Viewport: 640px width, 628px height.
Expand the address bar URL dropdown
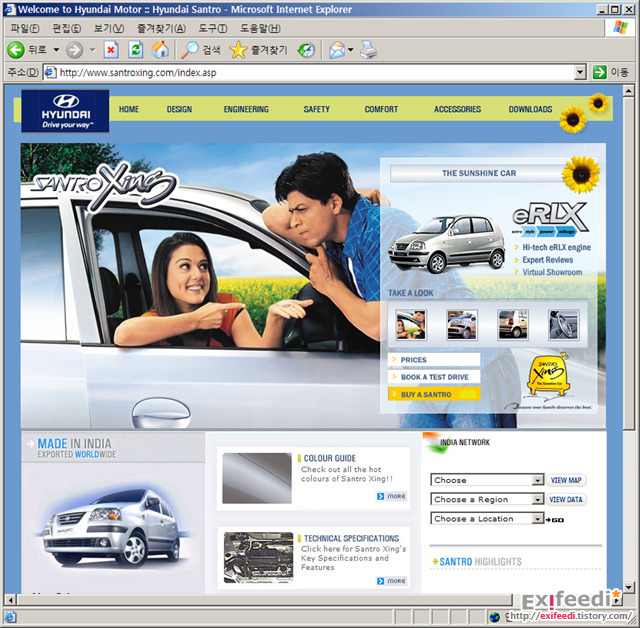580,73
